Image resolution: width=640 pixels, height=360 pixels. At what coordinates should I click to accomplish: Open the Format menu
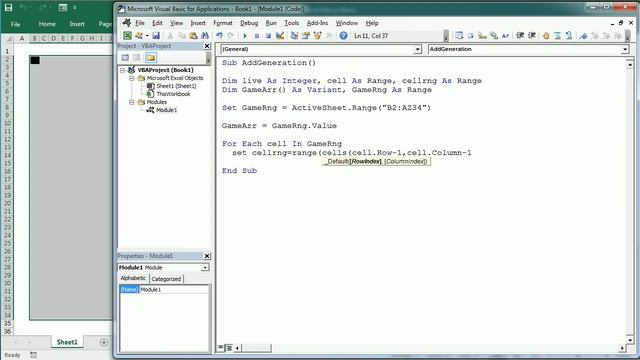pyautogui.click(x=223, y=23)
